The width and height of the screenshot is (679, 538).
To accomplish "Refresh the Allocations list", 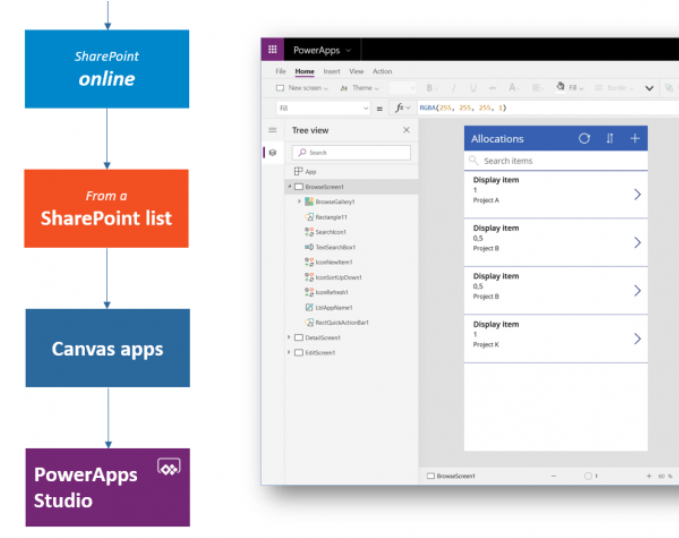I will pyautogui.click(x=584, y=139).
